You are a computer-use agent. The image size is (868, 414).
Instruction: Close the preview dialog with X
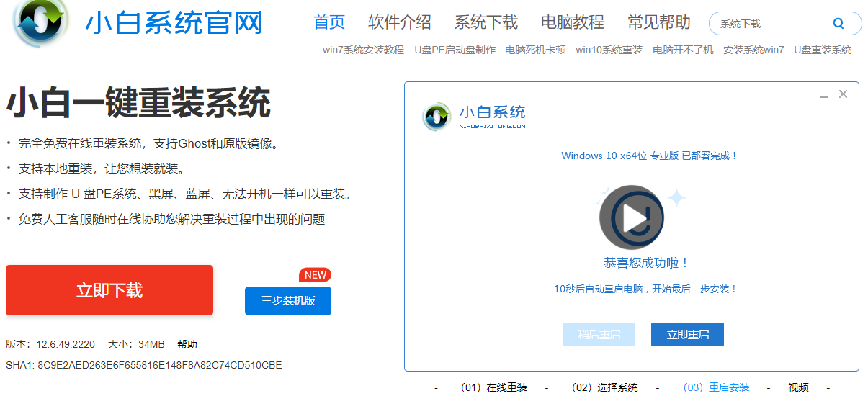tap(843, 94)
